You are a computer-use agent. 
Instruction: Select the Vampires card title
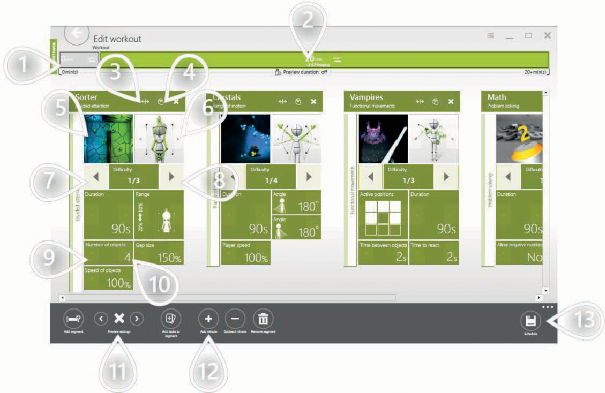pyautogui.click(x=366, y=97)
